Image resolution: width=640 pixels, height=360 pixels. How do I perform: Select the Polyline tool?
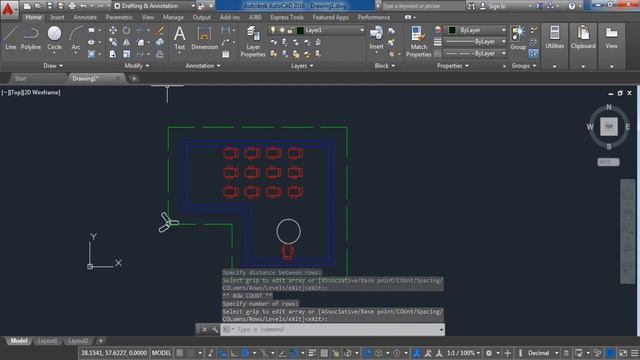[x=31, y=38]
